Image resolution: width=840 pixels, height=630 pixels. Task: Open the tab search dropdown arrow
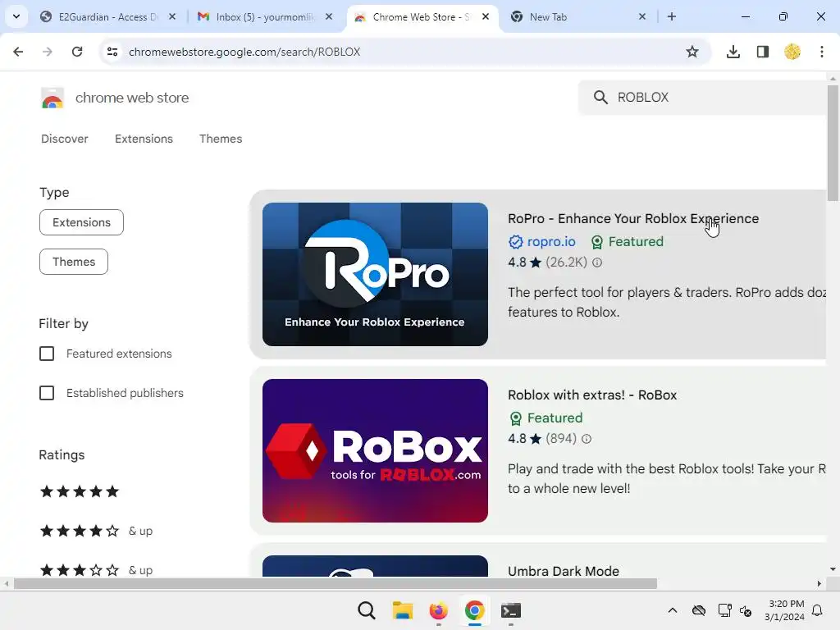point(16,16)
